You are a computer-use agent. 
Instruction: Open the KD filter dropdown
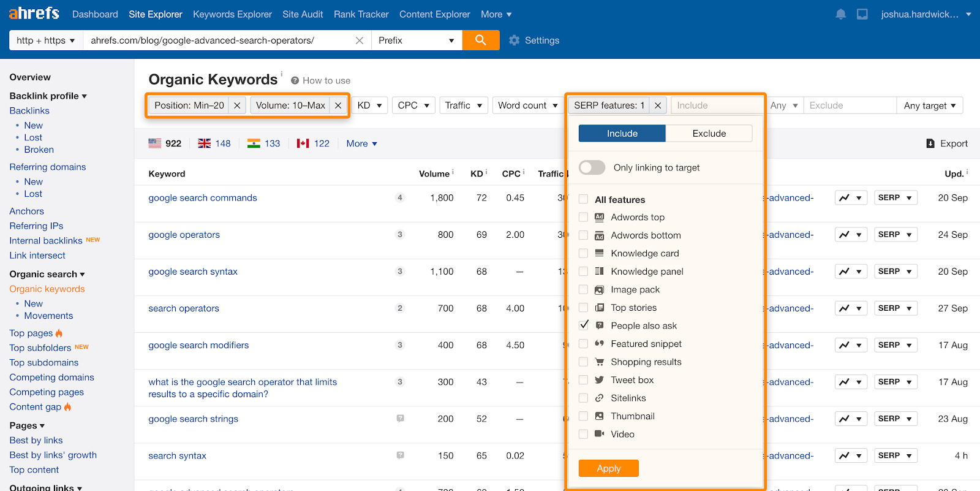click(369, 105)
